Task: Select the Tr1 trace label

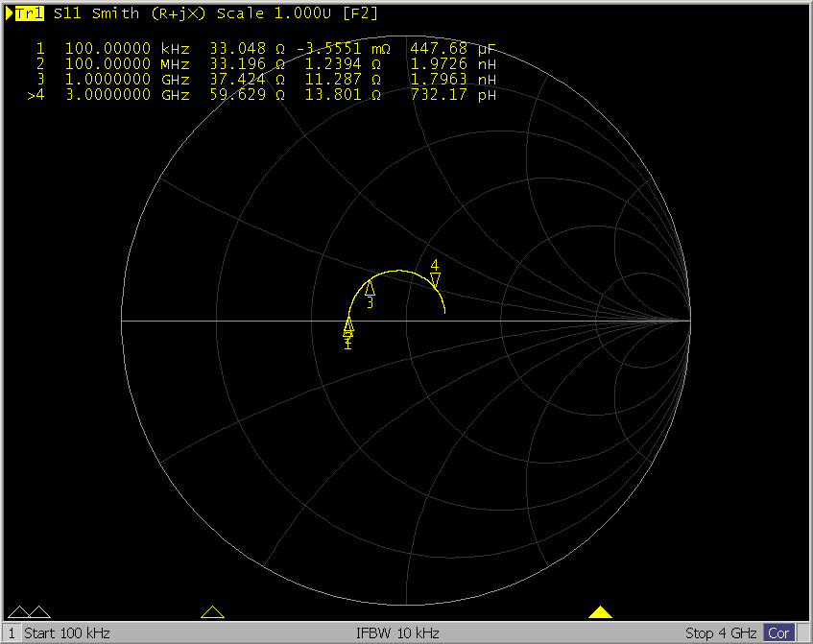Action: coord(30,14)
